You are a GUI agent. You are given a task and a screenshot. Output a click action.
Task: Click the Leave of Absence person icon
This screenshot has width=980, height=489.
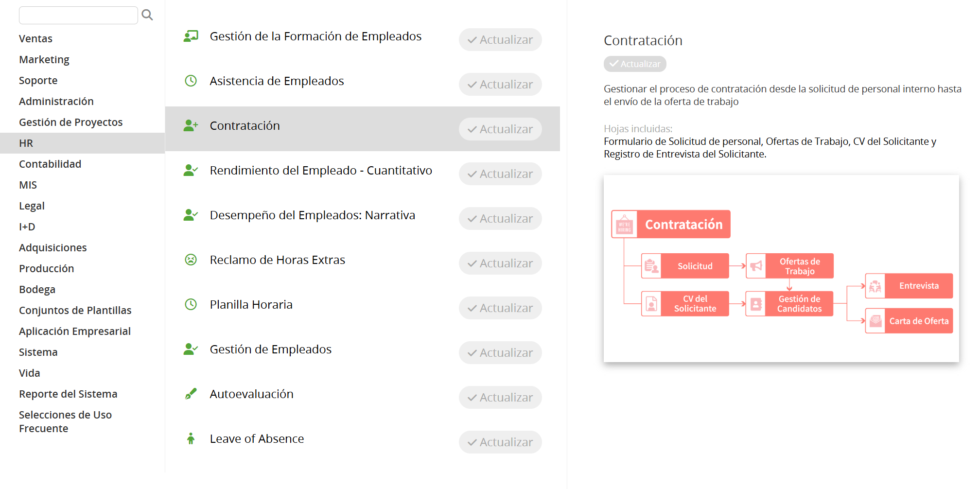tap(191, 438)
